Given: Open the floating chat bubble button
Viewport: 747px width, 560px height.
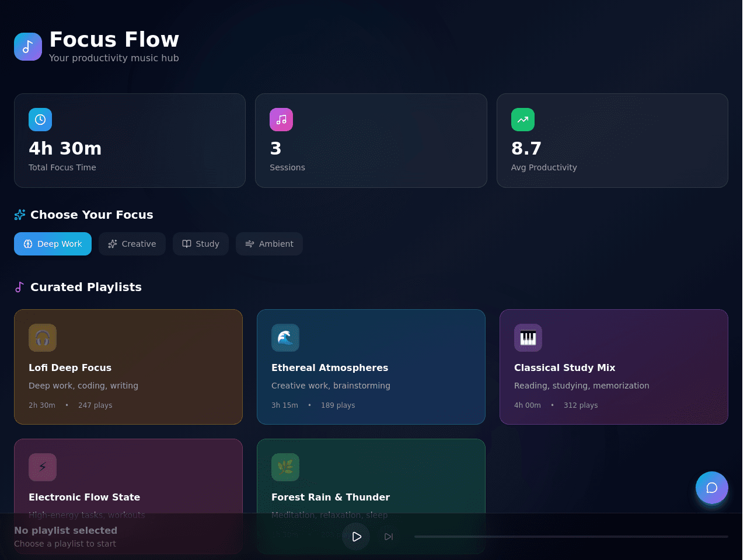Looking at the screenshot, I should (712, 488).
